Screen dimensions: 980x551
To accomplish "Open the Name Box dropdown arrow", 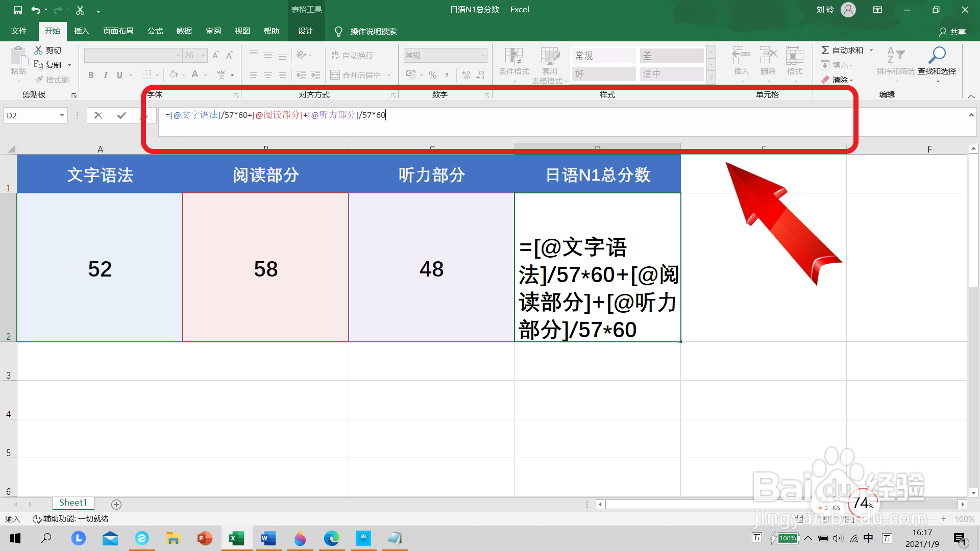I will (x=62, y=115).
